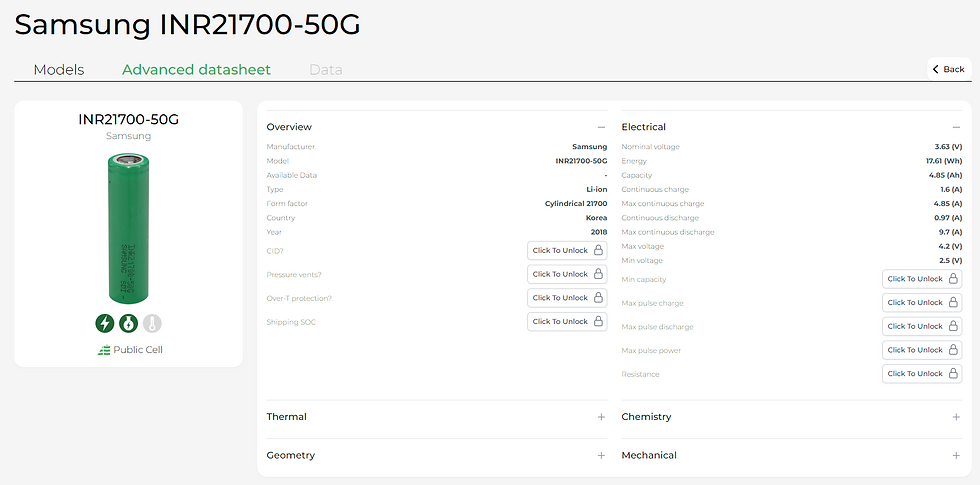The width and height of the screenshot is (980, 485).
Task: Click the Mechanical section heading
Action: (649, 456)
